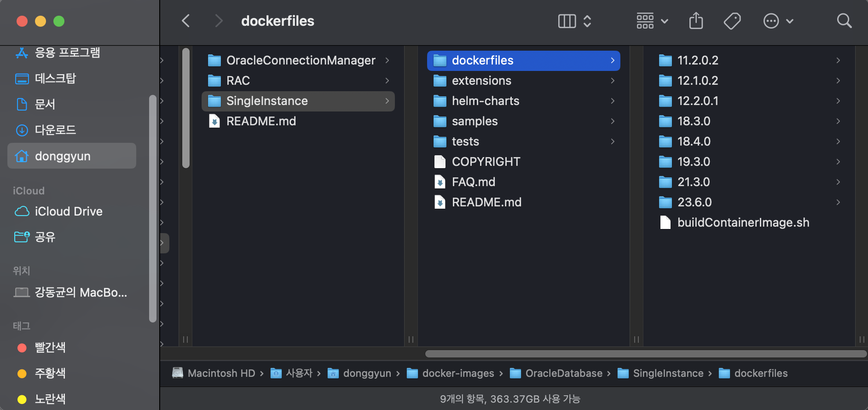
Task: Select the 다운로드 sidebar item
Action: tap(55, 130)
